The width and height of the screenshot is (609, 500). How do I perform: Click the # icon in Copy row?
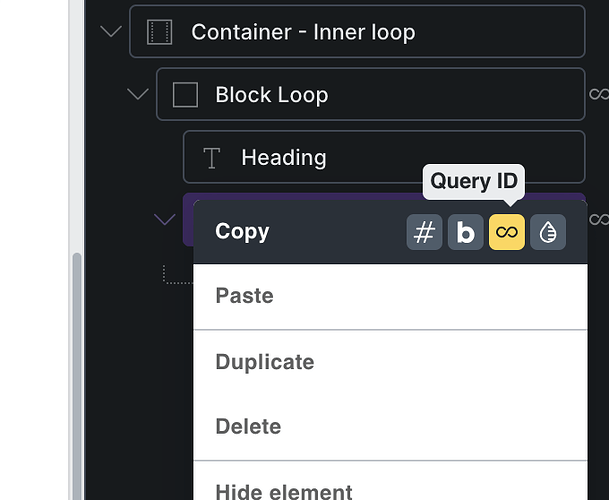[424, 233]
